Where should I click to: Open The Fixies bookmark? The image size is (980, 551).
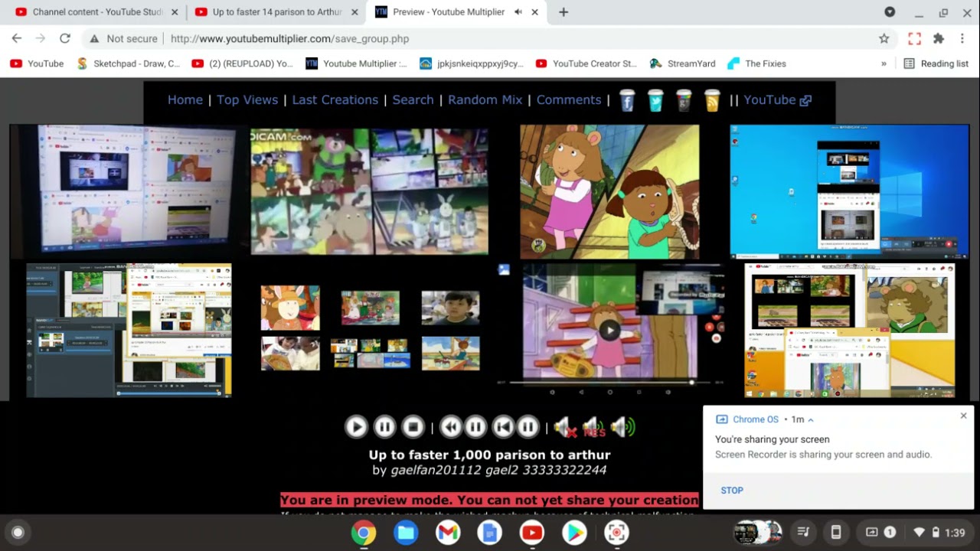click(757, 64)
